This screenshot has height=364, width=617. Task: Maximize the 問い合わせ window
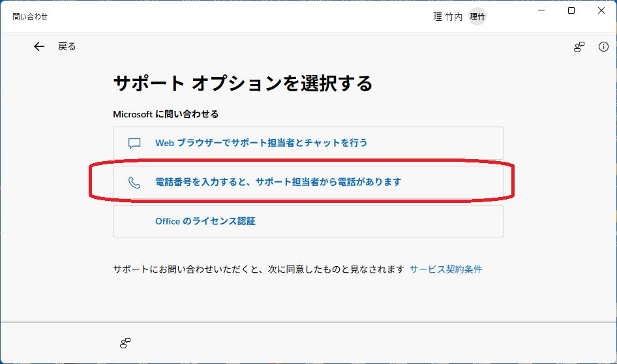(x=571, y=11)
